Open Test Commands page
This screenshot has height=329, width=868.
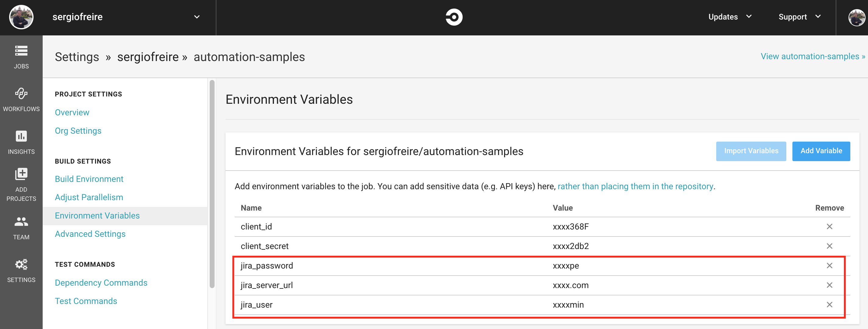86,301
